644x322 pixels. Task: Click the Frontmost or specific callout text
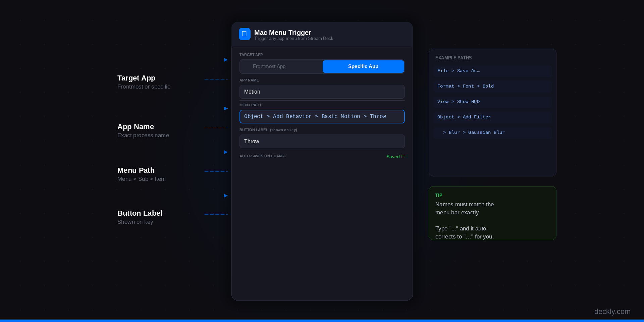(x=144, y=87)
